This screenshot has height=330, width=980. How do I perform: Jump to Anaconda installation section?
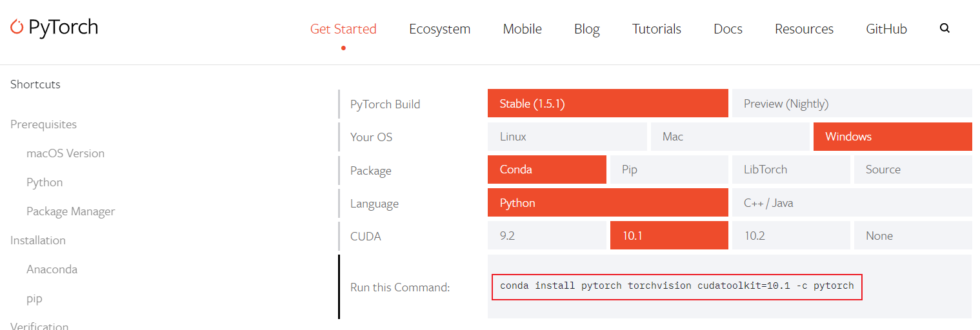coord(52,269)
